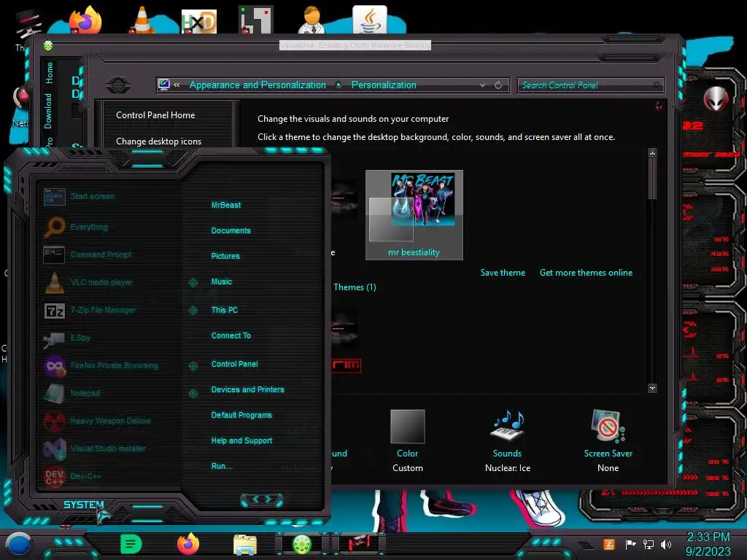Viewport: 747px width, 560px height.
Task: Click Change desktop icons
Action: [x=158, y=141]
